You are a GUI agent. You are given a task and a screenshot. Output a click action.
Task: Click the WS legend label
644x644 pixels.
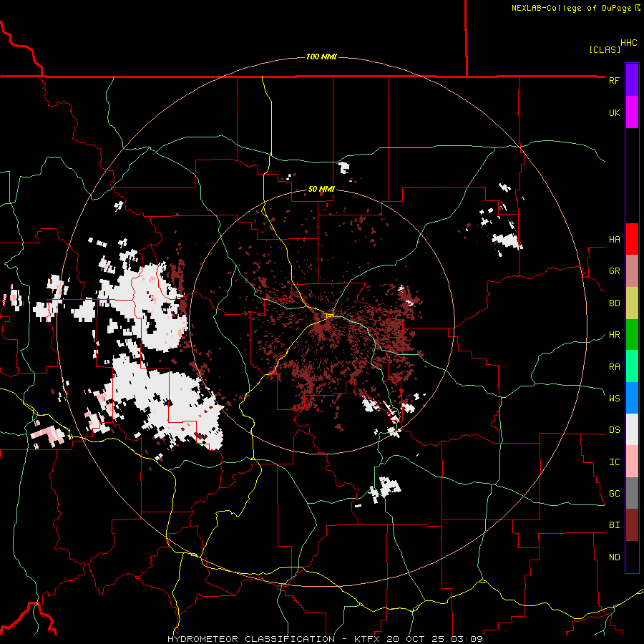point(614,398)
